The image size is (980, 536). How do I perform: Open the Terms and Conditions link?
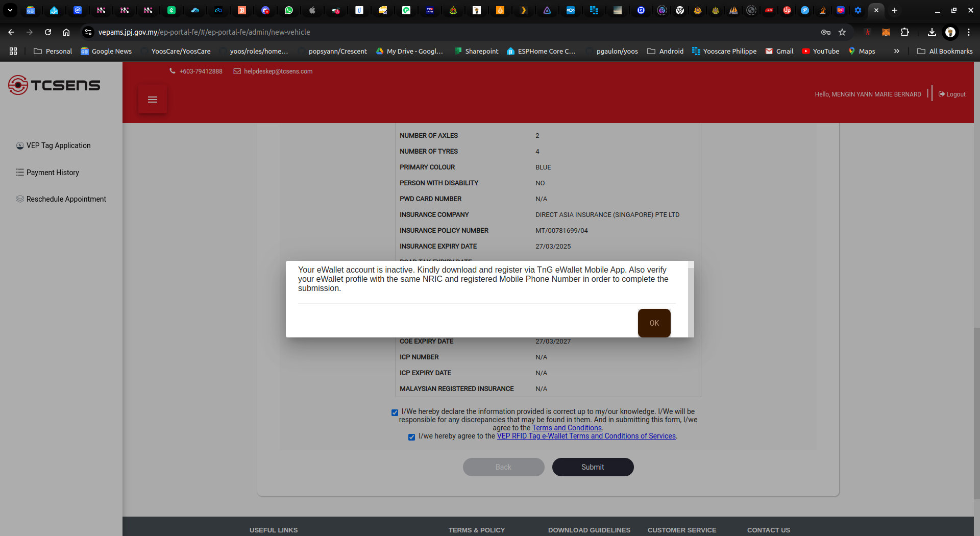click(x=567, y=428)
